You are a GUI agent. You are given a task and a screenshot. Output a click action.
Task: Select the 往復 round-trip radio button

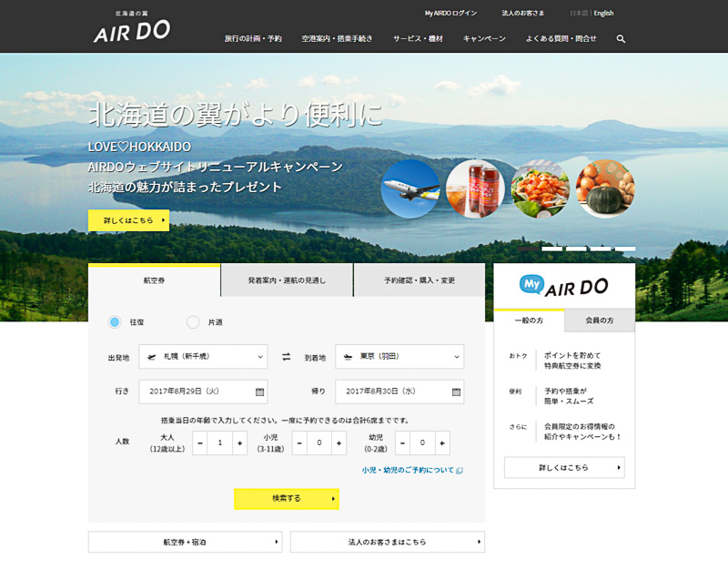(115, 321)
